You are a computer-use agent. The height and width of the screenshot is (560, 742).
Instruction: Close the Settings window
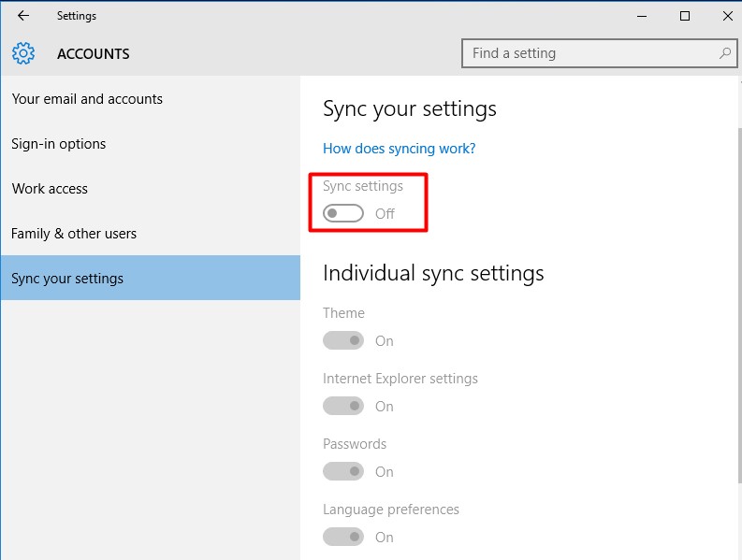tap(727, 16)
